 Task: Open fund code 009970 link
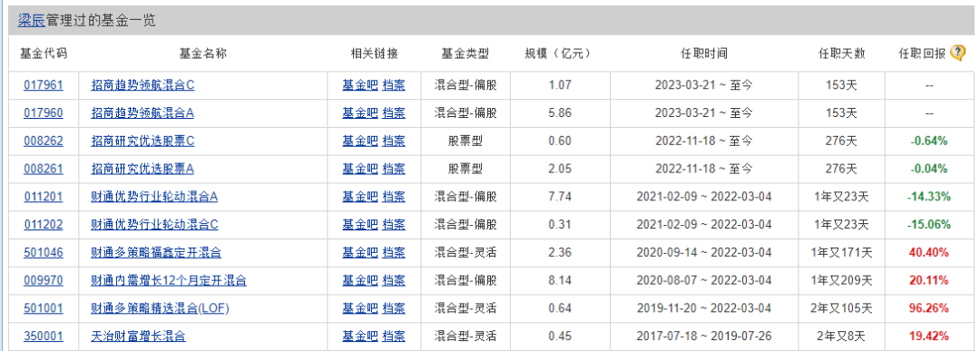pyautogui.click(x=44, y=280)
